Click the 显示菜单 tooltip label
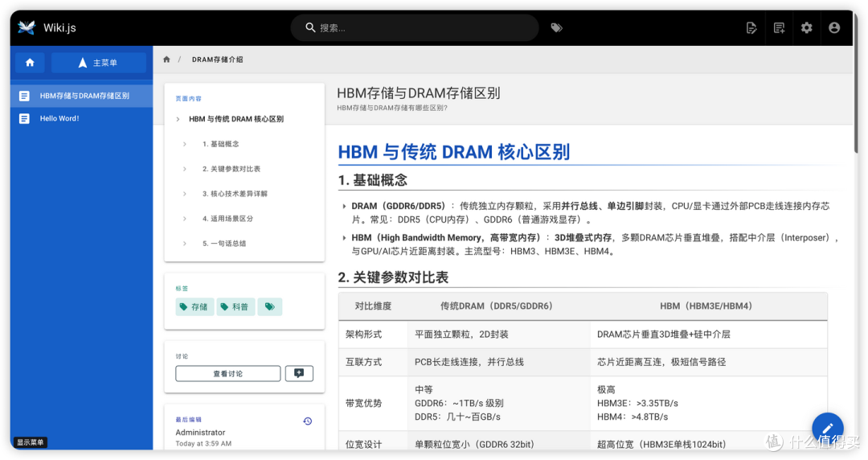868x460 pixels. 30,442
